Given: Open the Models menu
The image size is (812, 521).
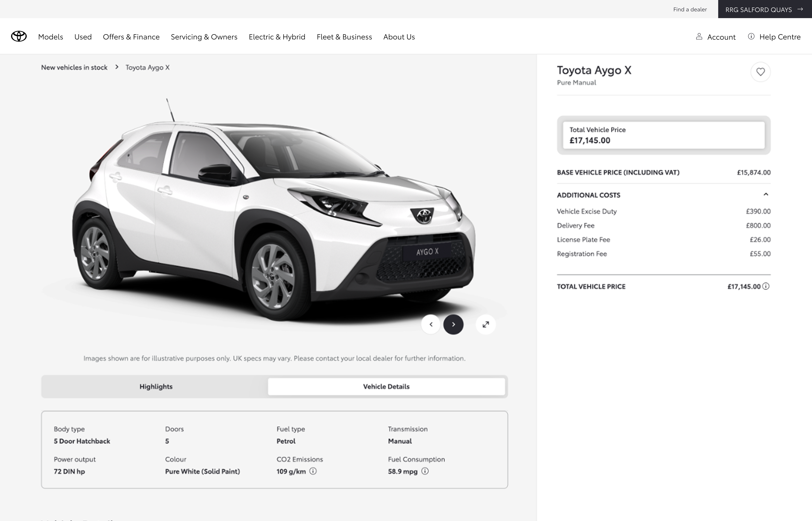Looking at the screenshot, I should click(50, 37).
